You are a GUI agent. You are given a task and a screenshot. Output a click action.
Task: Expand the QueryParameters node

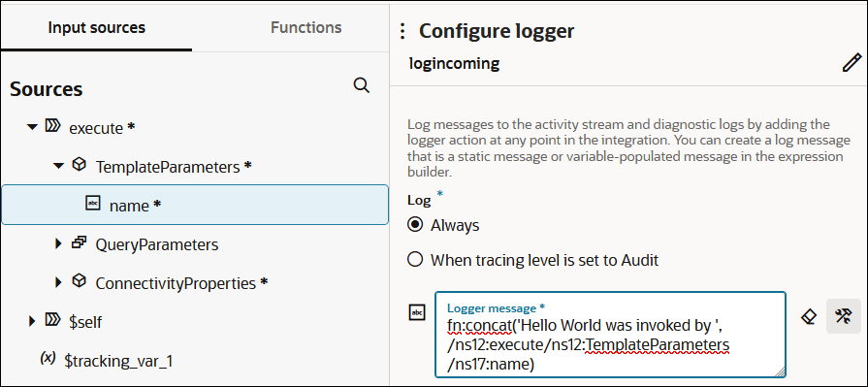(59, 243)
